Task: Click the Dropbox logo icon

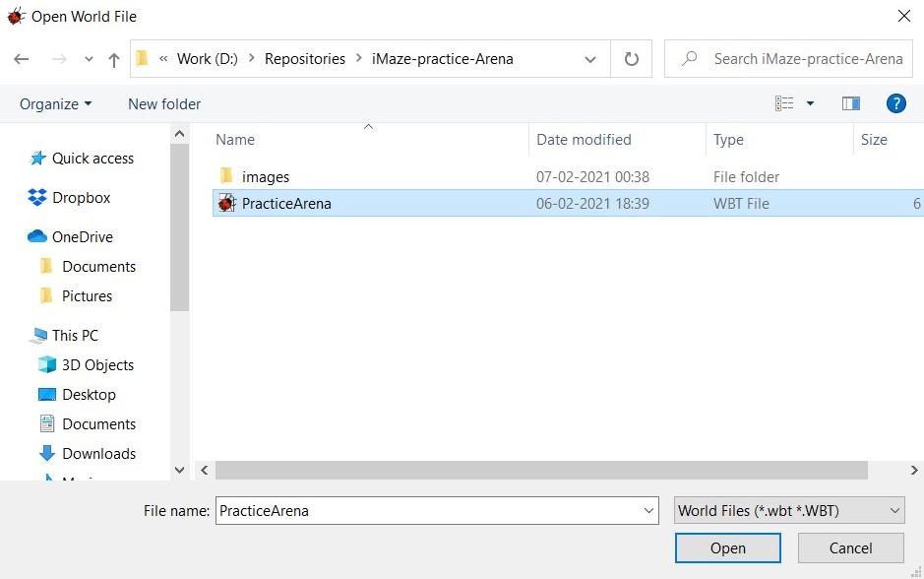Action: point(37,198)
